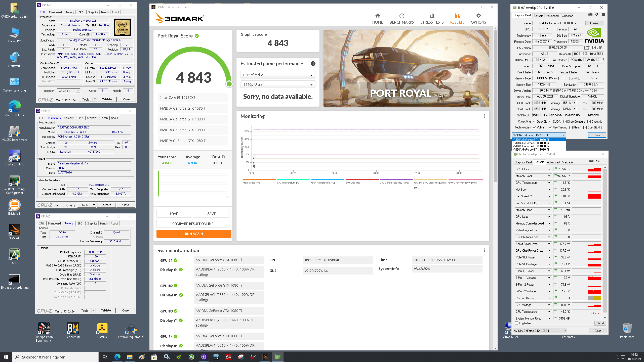644x362 pixels.
Task: Go to Stress Tests in 3DMark
Action: pos(432,19)
